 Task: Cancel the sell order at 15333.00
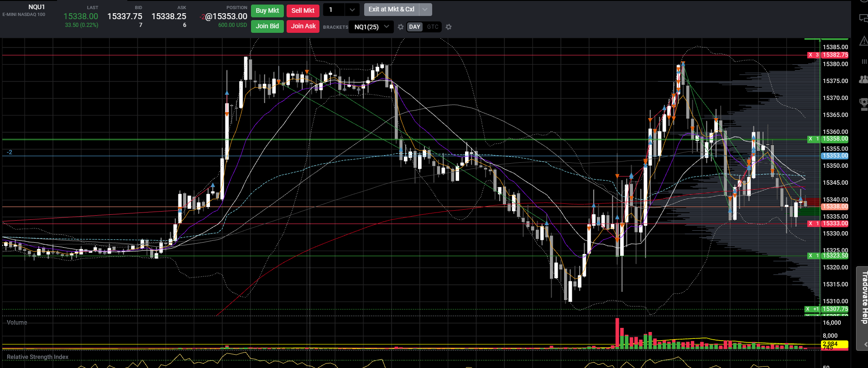[x=810, y=224]
